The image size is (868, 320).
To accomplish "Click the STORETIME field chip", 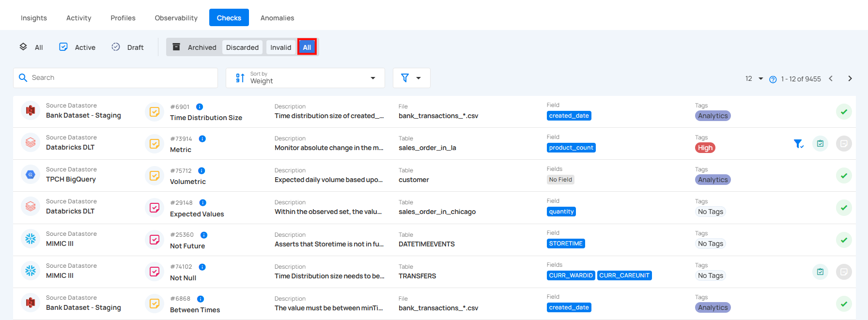I will pyautogui.click(x=566, y=244).
